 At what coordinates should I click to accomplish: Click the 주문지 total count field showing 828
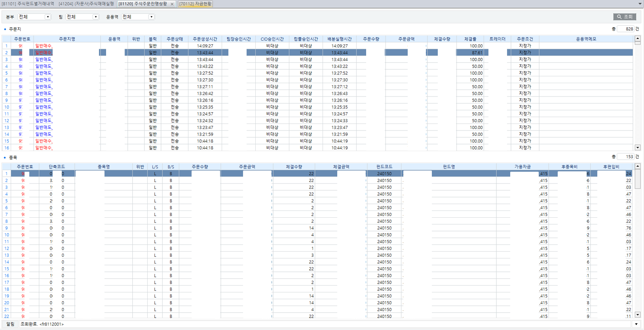(x=626, y=29)
